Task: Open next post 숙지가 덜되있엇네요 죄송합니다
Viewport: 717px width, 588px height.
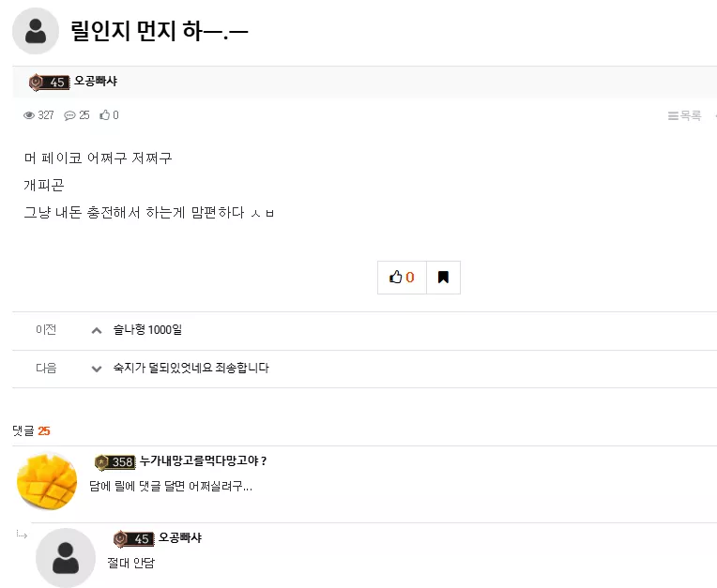Action: [x=191, y=368]
